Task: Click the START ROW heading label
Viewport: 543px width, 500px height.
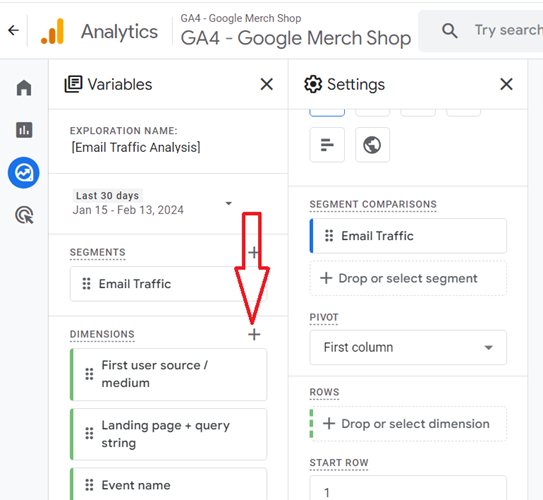Action: point(339,463)
